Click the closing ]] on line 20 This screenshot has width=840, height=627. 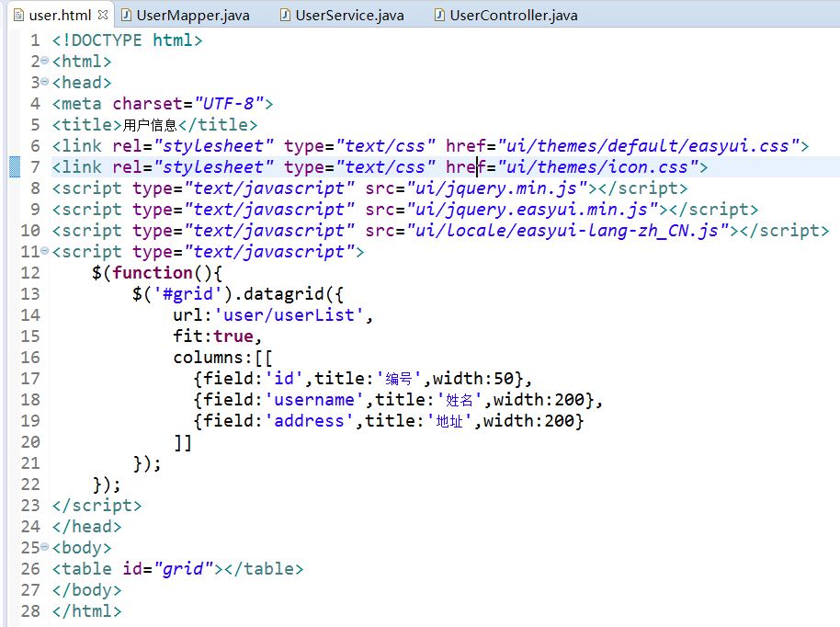183,442
